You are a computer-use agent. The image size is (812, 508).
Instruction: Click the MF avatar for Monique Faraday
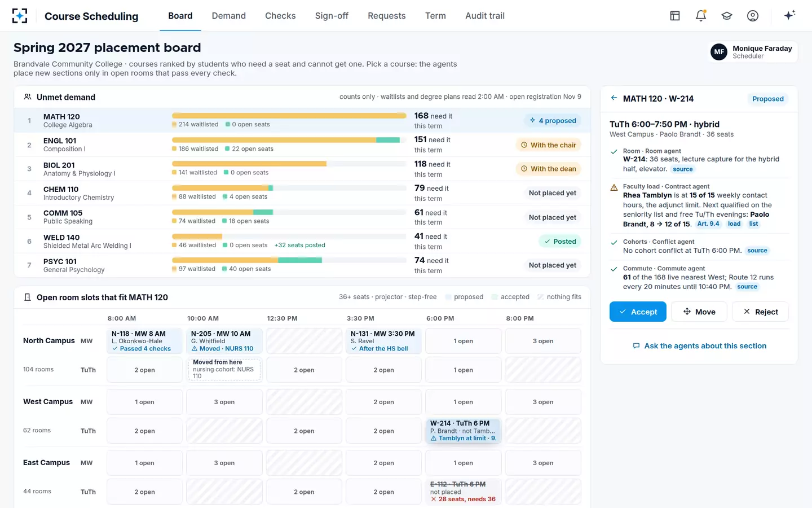tap(719, 52)
